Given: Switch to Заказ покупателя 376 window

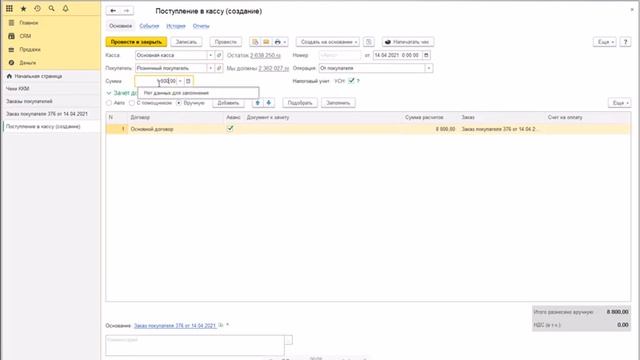Looking at the screenshot, I should (x=47, y=114).
